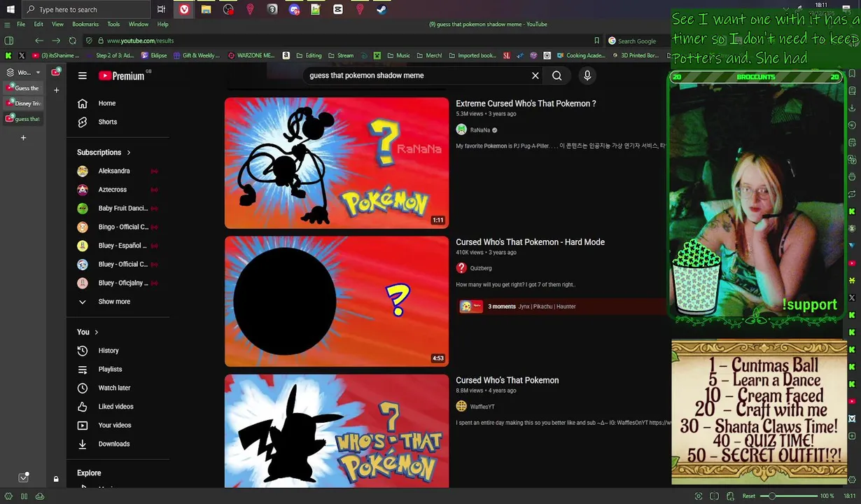Switch to the Disney Trivia vertical tab

[23, 104]
